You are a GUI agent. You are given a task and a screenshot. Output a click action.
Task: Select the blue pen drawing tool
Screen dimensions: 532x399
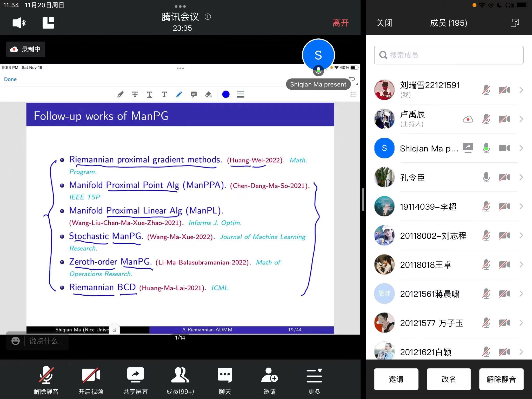click(x=179, y=95)
